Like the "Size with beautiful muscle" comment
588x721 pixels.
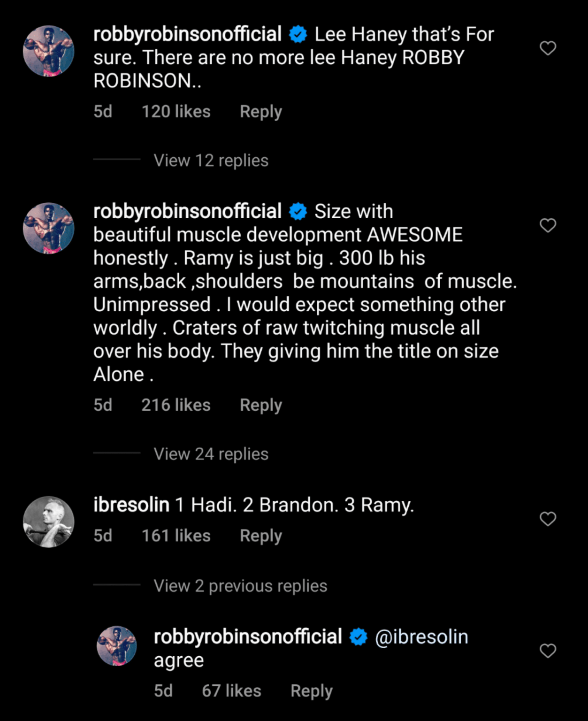tap(548, 225)
